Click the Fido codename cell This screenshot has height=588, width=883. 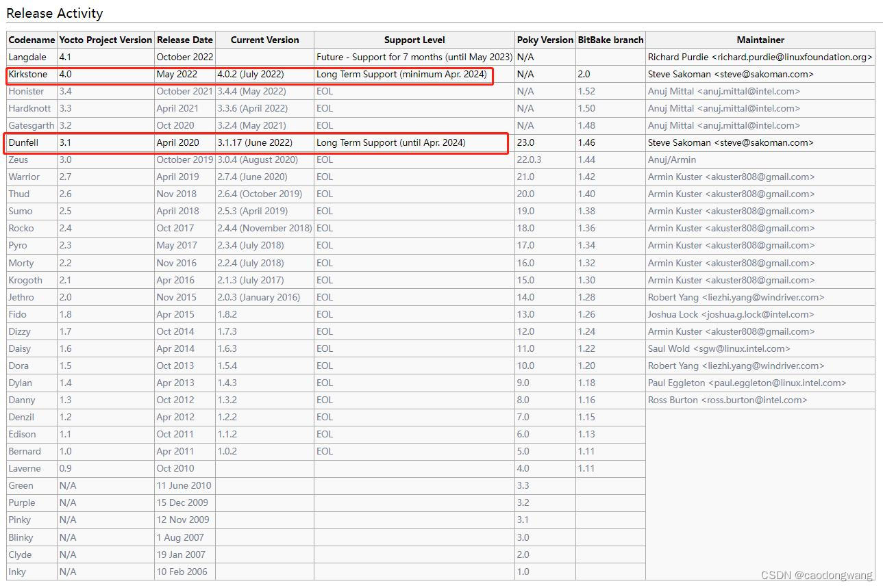[x=32, y=314]
